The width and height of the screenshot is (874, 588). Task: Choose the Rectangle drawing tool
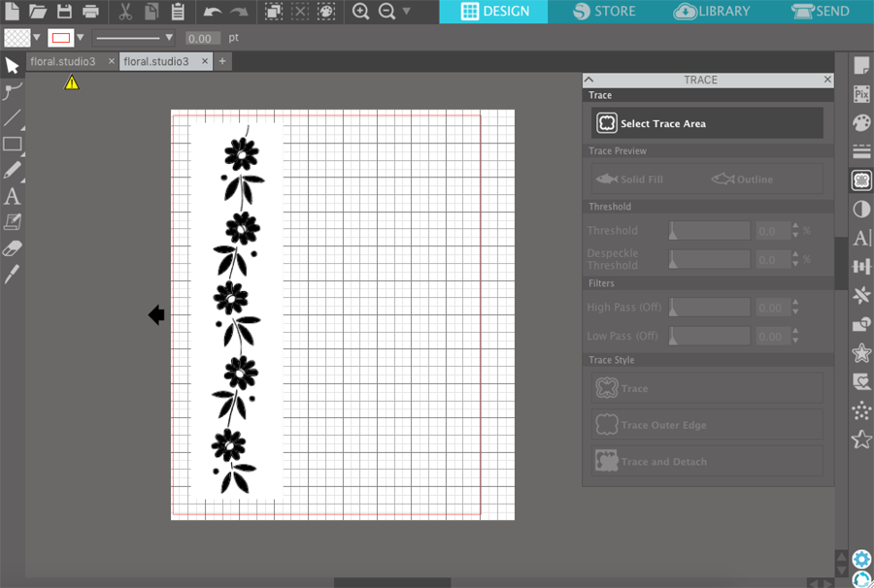pyautogui.click(x=13, y=145)
